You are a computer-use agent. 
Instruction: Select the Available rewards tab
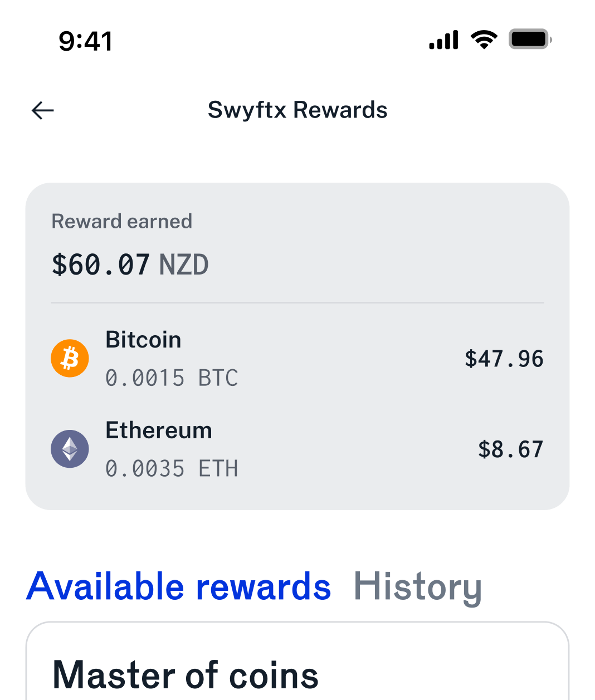[179, 587]
